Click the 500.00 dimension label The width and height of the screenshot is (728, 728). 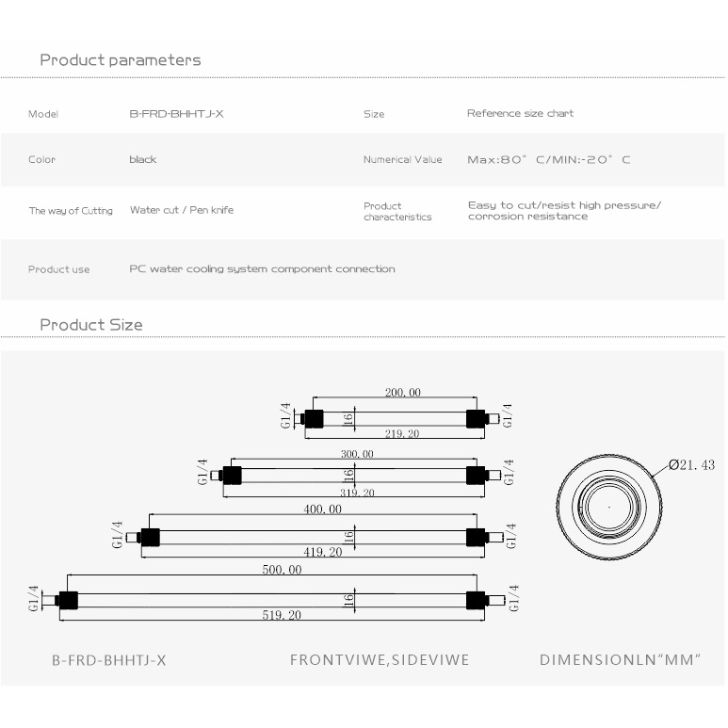(282, 570)
